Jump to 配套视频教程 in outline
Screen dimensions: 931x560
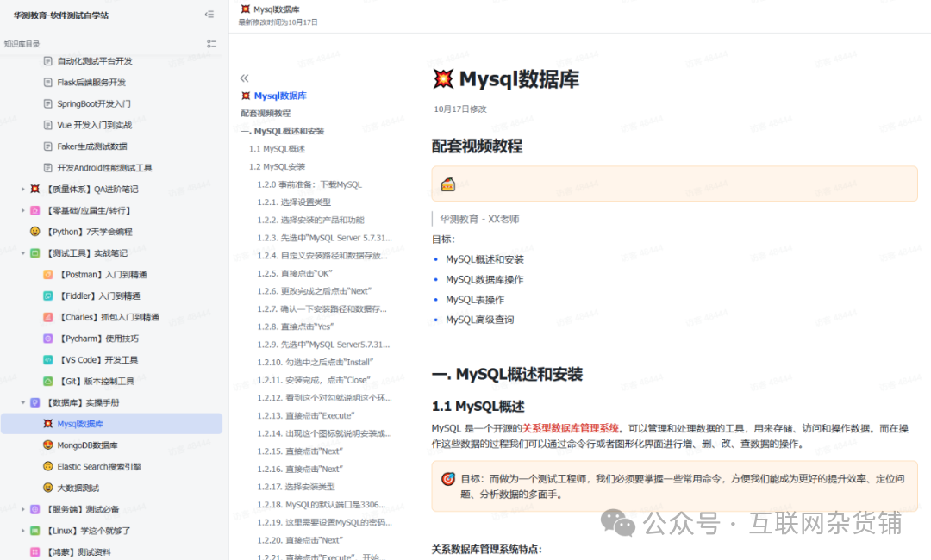click(x=266, y=114)
